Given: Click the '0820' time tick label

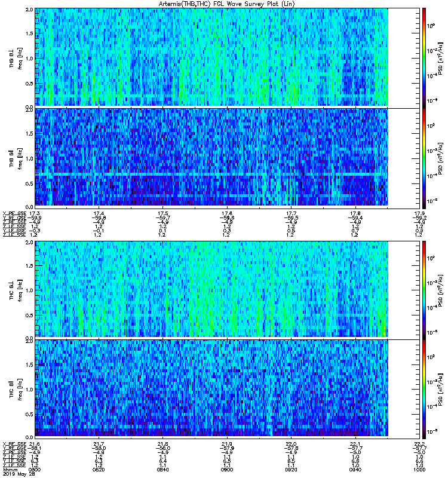Looking at the screenshot, I should point(99,470).
